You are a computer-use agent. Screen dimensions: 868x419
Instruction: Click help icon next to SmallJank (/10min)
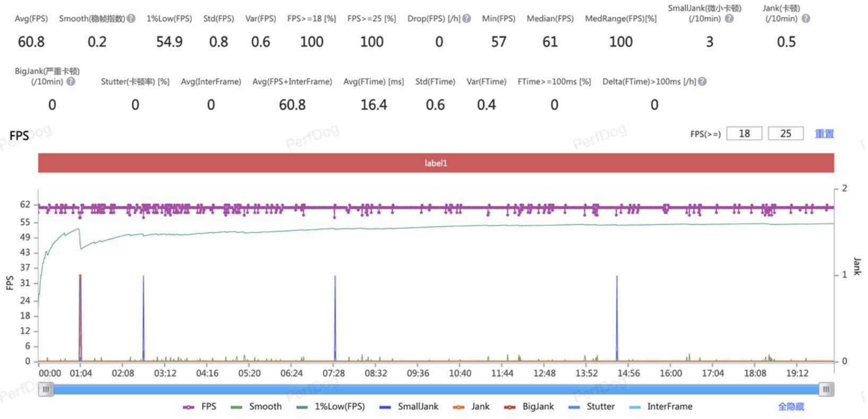click(x=729, y=19)
